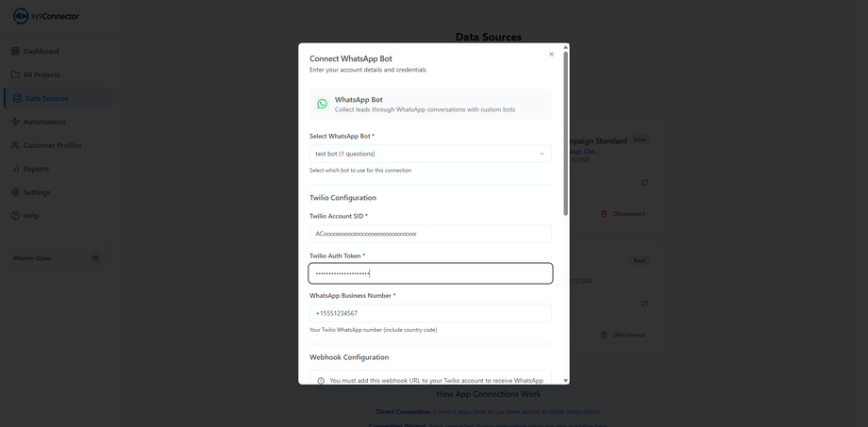Click the Data Sources page heading

click(x=489, y=37)
